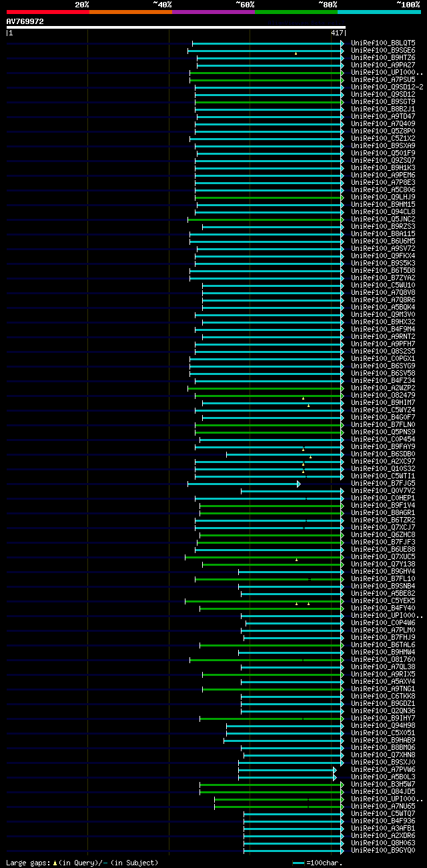Click the alignment arrowhead for A5B0L3
Image resolution: width=427 pixels, height=868 pixels.
(335, 777)
